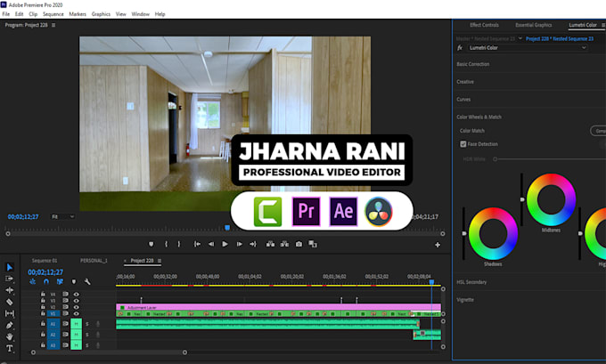606x364 pixels.
Task: Expand the Curves section
Action: [463, 100]
